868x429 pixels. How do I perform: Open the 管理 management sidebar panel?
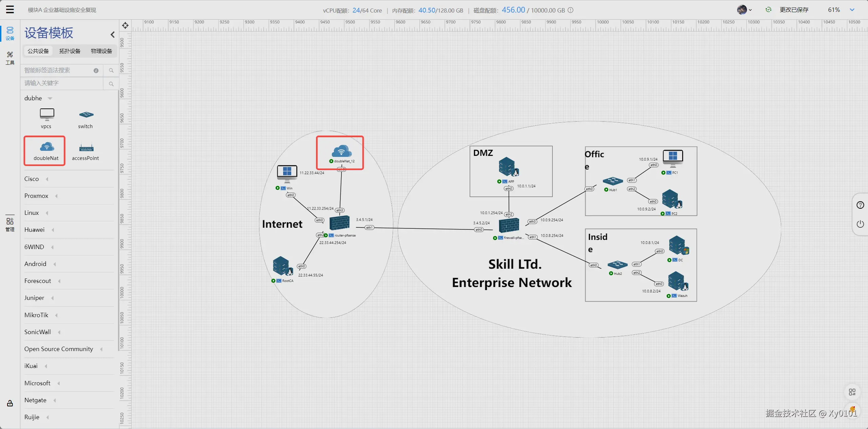tap(10, 224)
